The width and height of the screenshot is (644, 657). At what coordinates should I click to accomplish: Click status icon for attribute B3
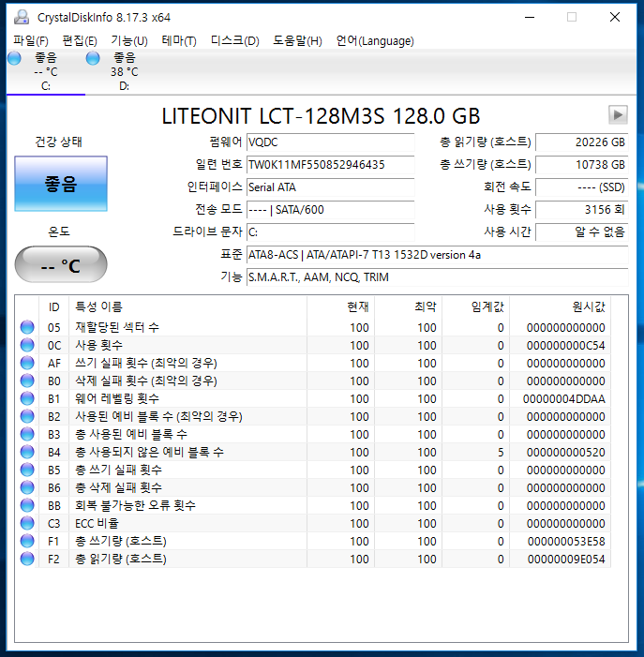[x=27, y=434]
